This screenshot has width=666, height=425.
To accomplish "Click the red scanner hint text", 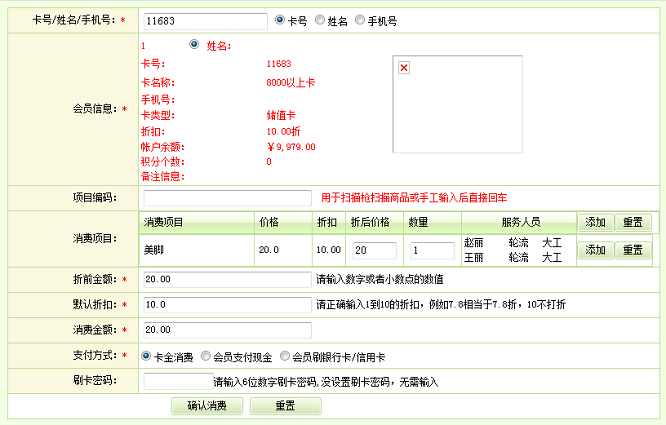I will coord(414,198).
